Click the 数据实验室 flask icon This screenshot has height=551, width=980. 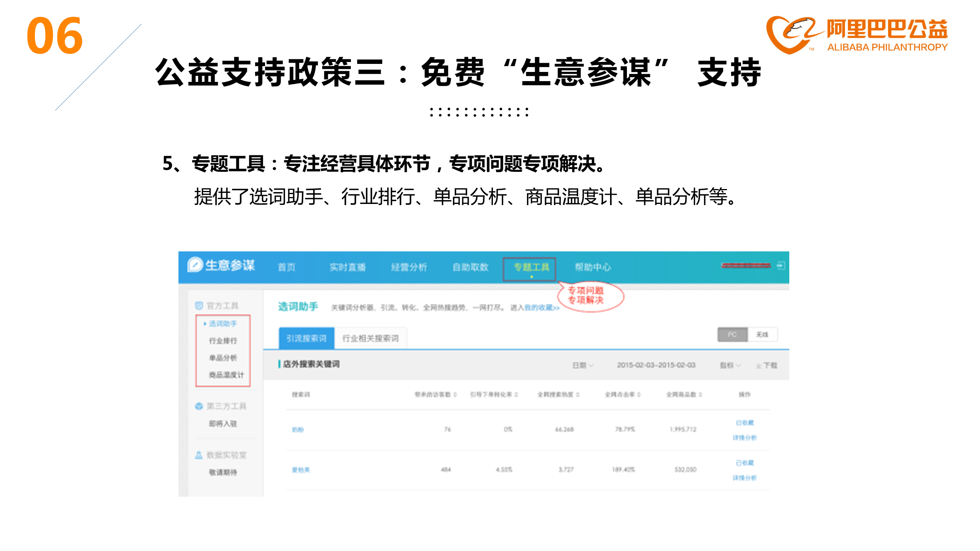tap(199, 455)
